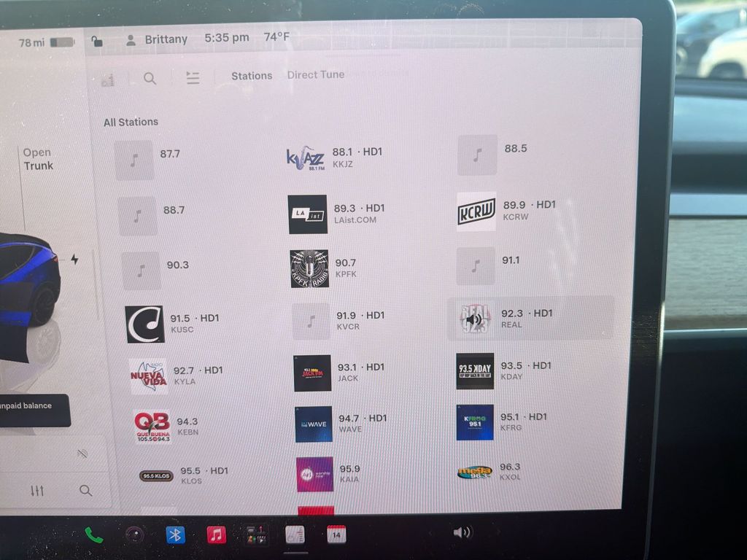Image resolution: width=747 pixels, height=560 pixels.
Task: Tune to KVCR 91.9 HD1
Action: pyautogui.click(x=338, y=321)
